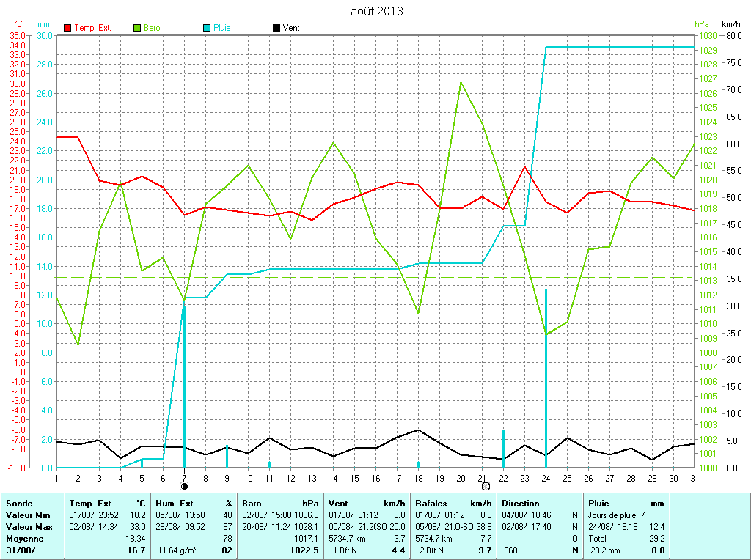Screen dimensions: 751x560
Task: Click the black Vent legend swatch
Action: [276, 28]
